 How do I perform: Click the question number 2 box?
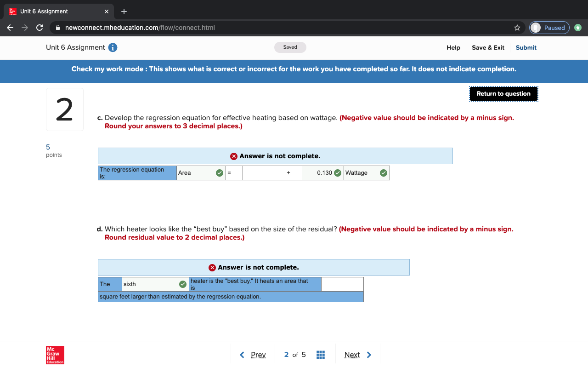pyautogui.click(x=65, y=109)
